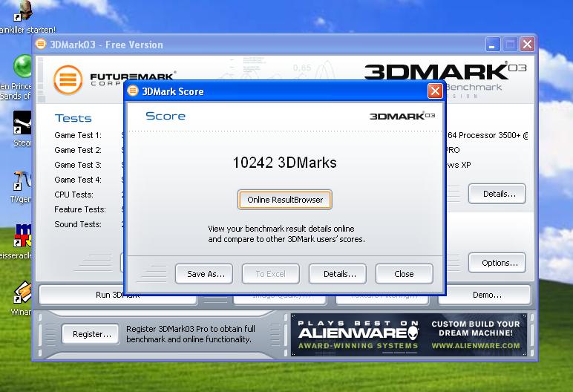Click the CPU Tests: label
Screen dimensions: 573x392
[73, 195]
